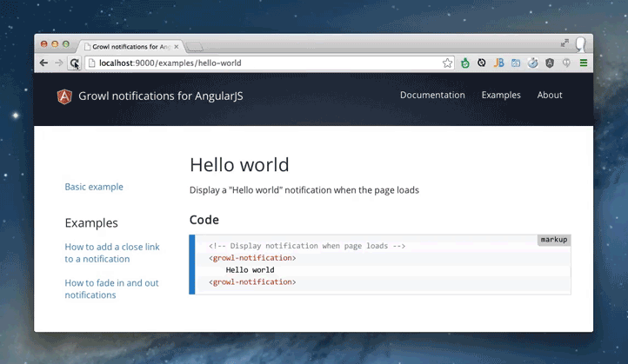The image size is (628, 364).
Task: Click the black circular sync extension icon
Action: point(481,63)
